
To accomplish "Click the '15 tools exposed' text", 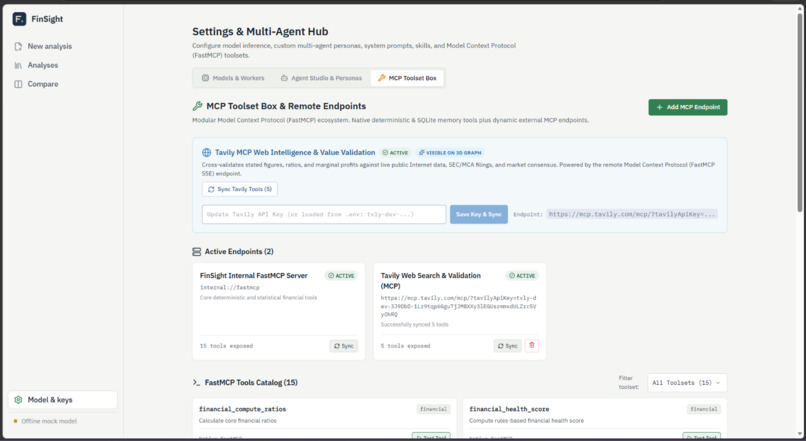I will [x=226, y=346].
